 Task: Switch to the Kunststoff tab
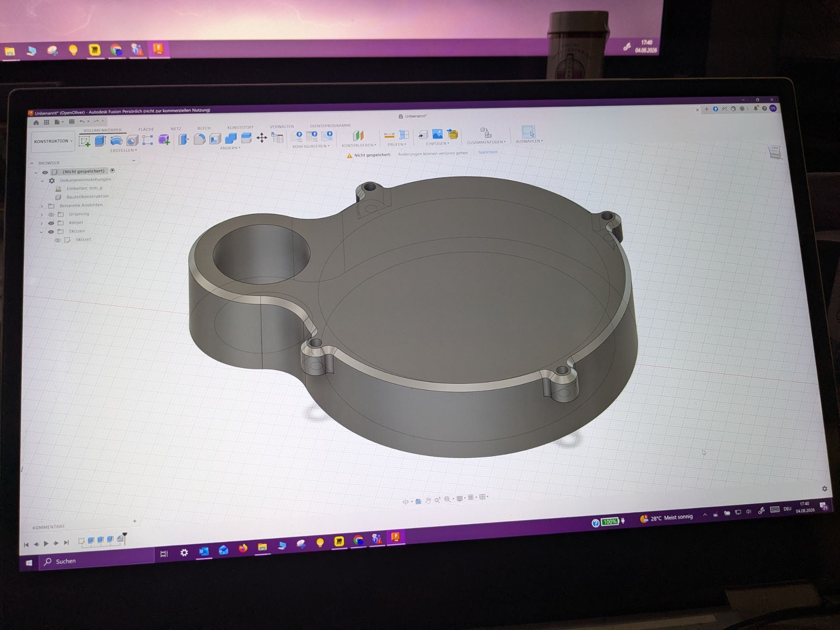(x=241, y=127)
